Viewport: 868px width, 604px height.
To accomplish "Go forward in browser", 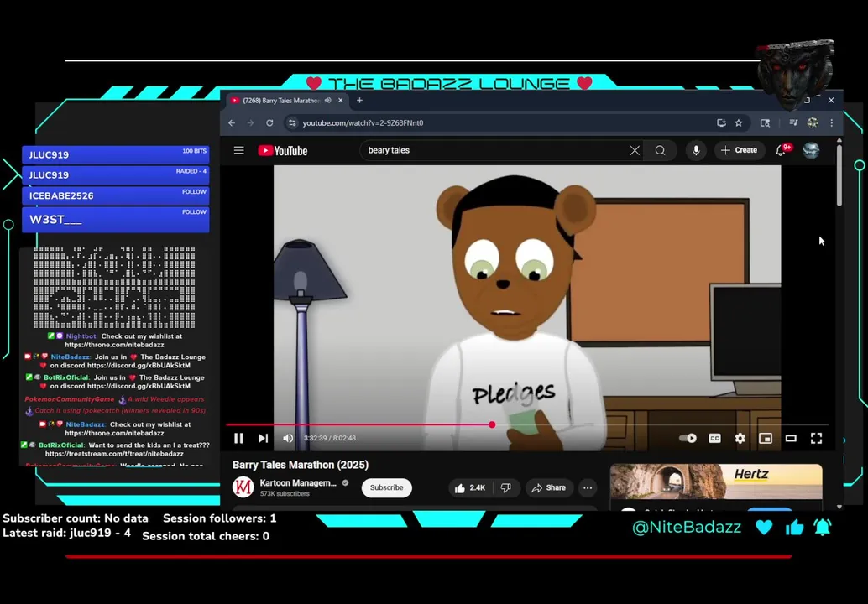I will 250,122.
